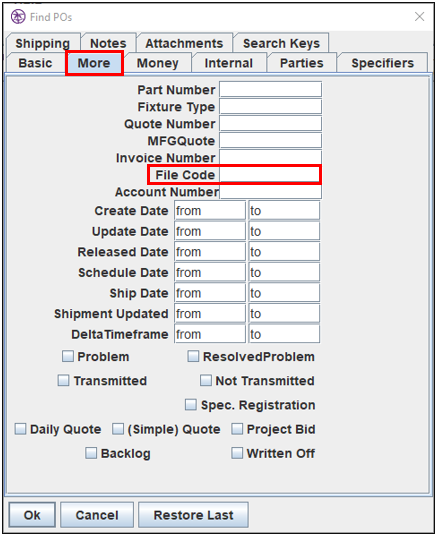Open the Specifiers tab
This screenshot has width=437, height=535.
382,63
